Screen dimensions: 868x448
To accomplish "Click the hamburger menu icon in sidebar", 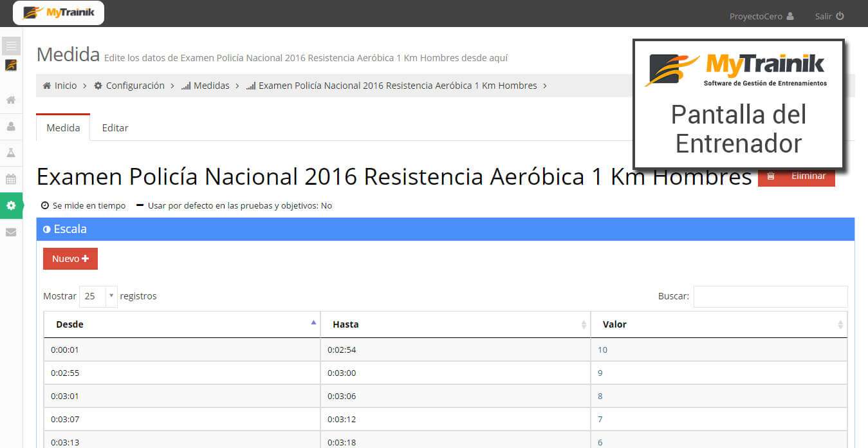I will click(11, 46).
